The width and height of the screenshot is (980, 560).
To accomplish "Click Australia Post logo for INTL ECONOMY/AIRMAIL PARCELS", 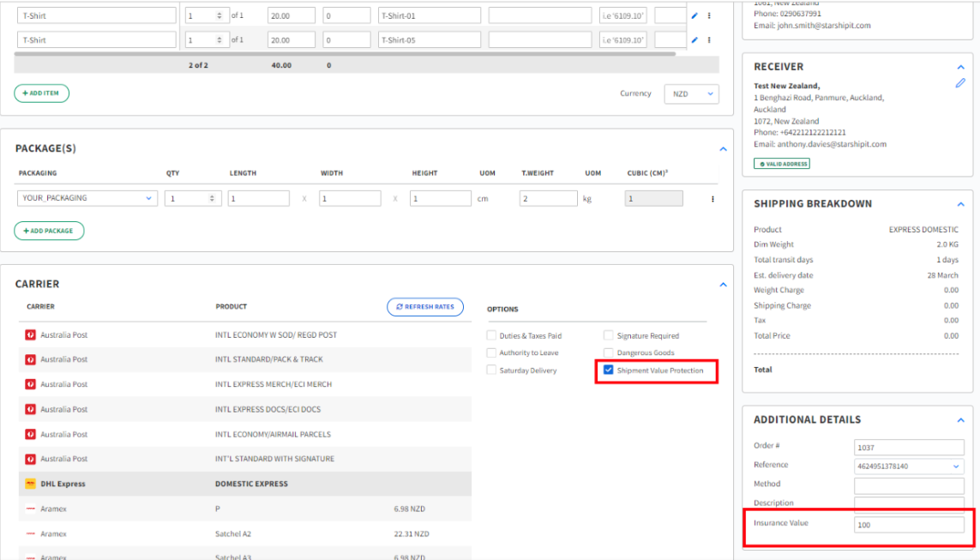I will pos(30,435).
